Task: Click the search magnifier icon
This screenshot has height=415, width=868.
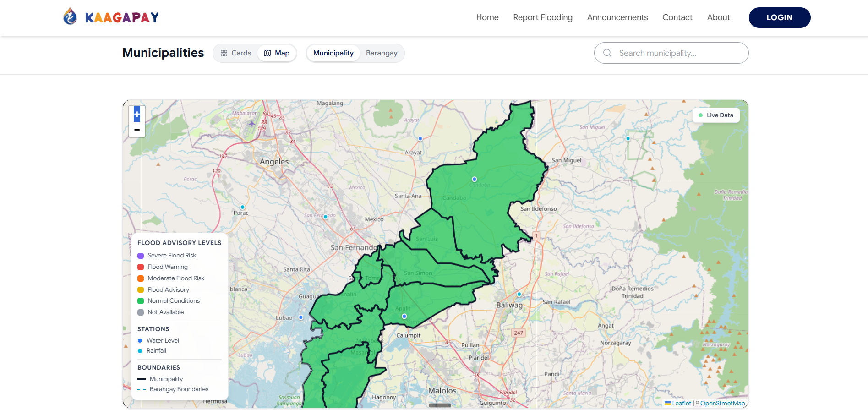Action: 607,53
